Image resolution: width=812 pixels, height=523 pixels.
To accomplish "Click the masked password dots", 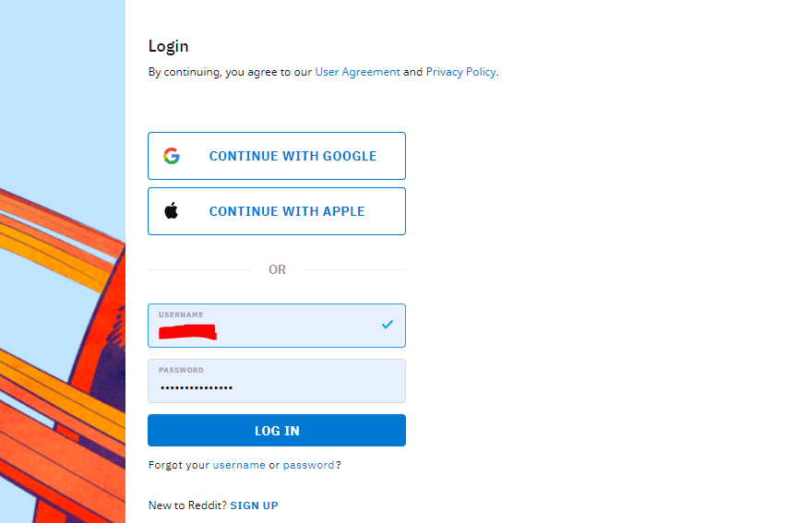I will tap(197, 387).
